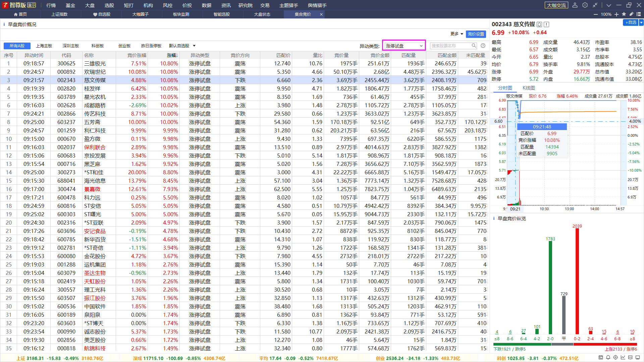Click the +自选 button
The height and width of the screenshot is (362, 644).
[631, 22]
